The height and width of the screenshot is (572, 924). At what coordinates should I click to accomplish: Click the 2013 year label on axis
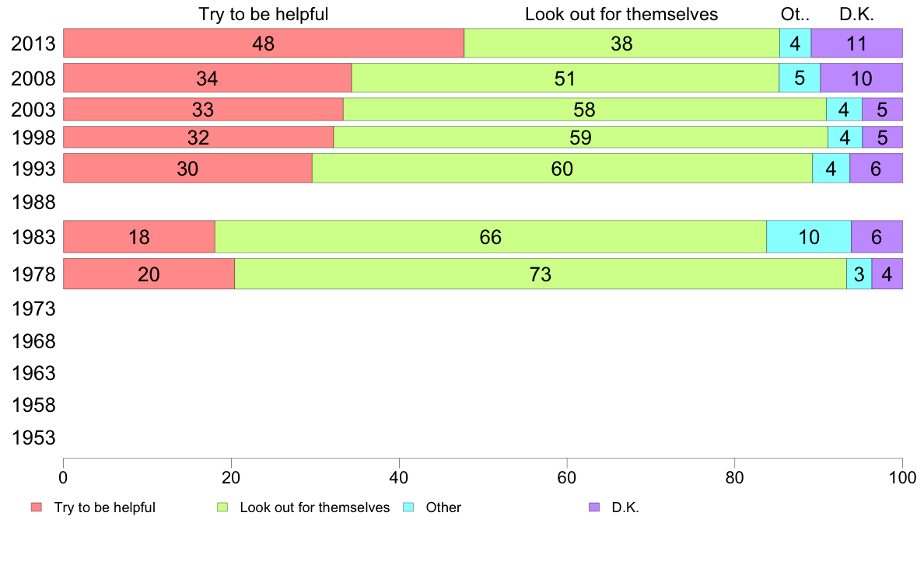(x=34, y=44)
